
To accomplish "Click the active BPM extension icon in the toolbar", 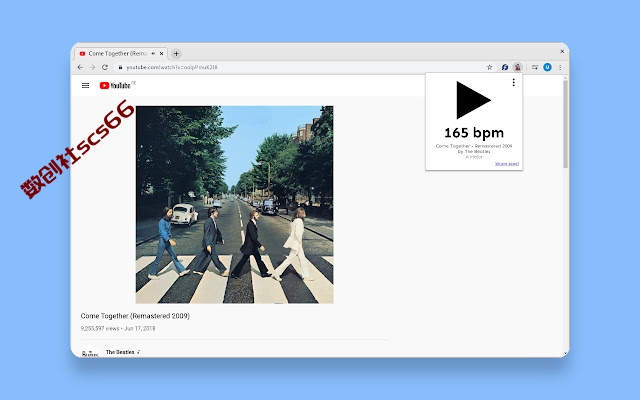I will (x=518, y=67).
